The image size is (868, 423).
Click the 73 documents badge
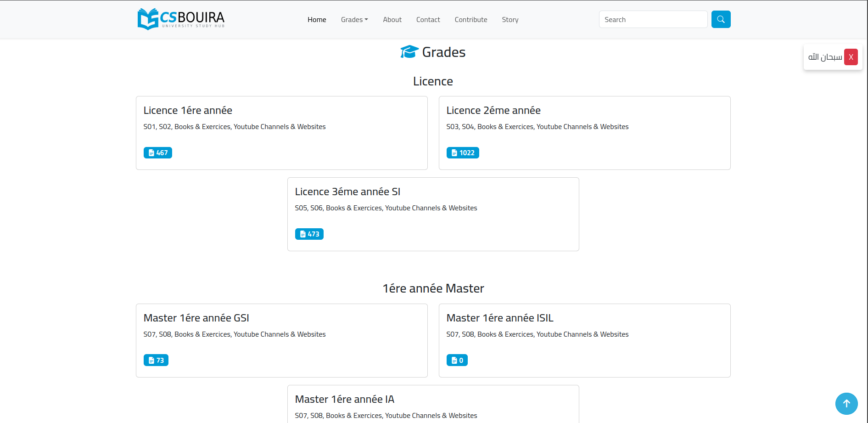[156, 361]
